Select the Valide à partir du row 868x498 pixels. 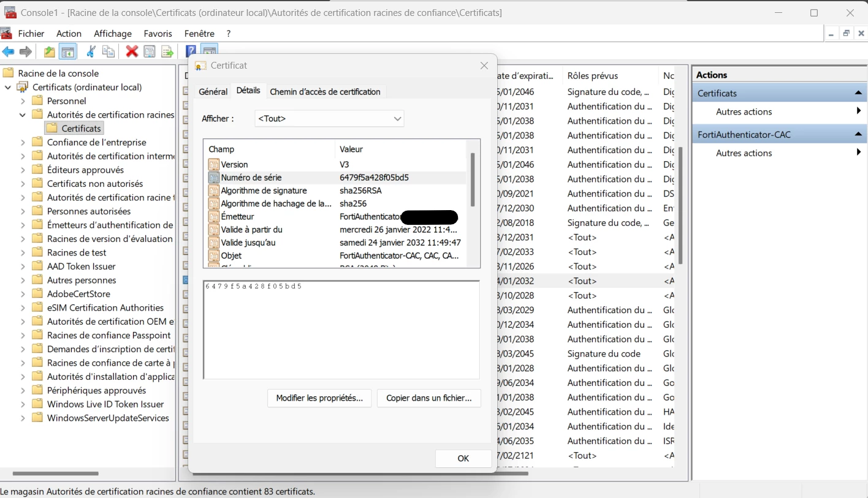(x=336, y=230)
